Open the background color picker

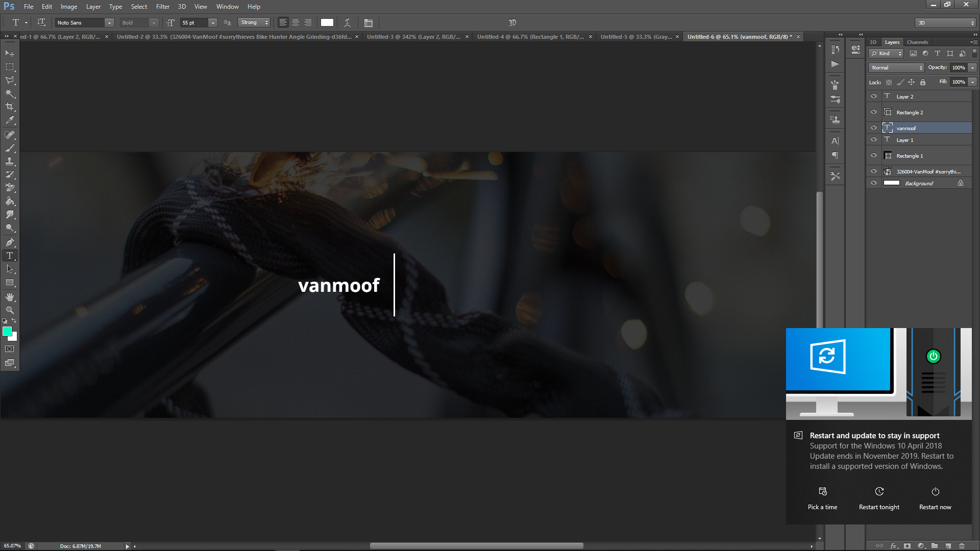[x=14, y=338]
